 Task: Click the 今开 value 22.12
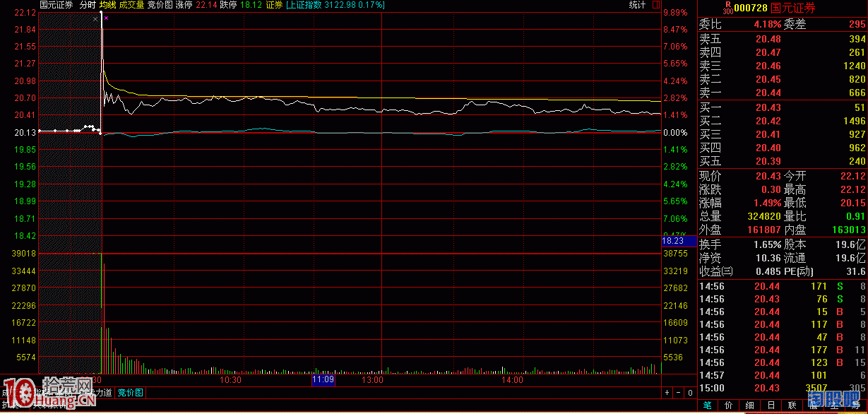852,176
